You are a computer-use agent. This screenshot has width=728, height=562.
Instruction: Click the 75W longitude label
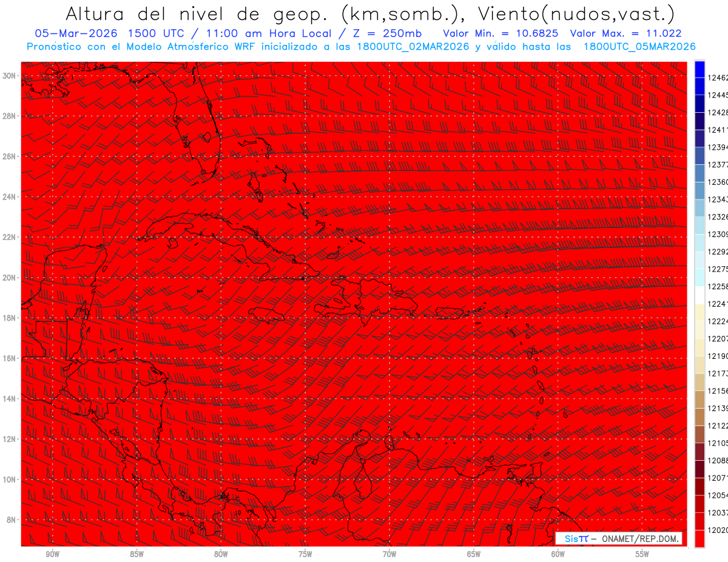pyautogui.click(x=305, y=555)
